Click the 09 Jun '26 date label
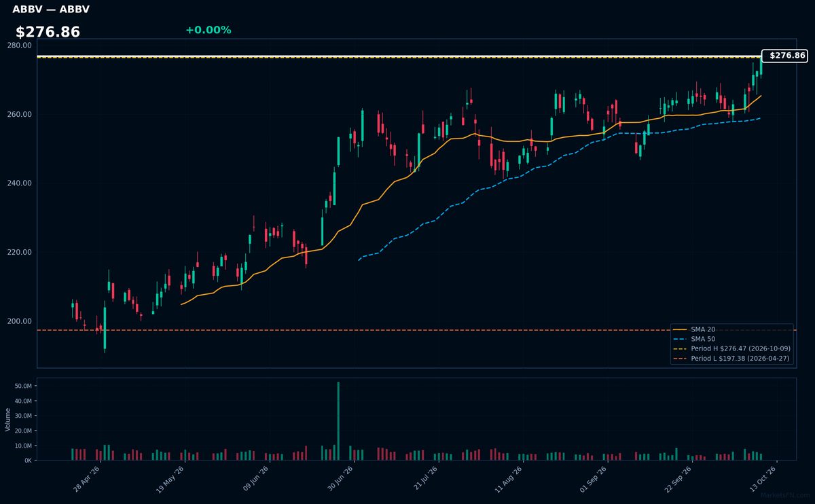This screenshot has width=815, height=504. click(254, 479)
